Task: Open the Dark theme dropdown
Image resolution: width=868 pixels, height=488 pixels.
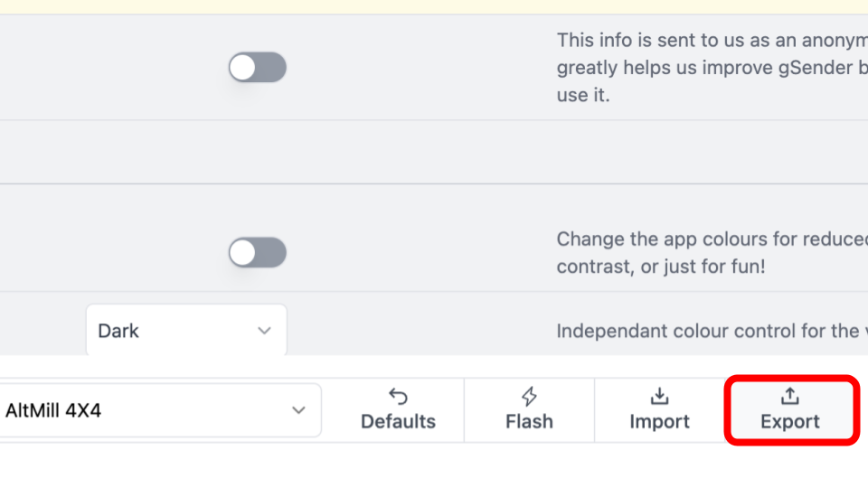Action: pos(186,331)
